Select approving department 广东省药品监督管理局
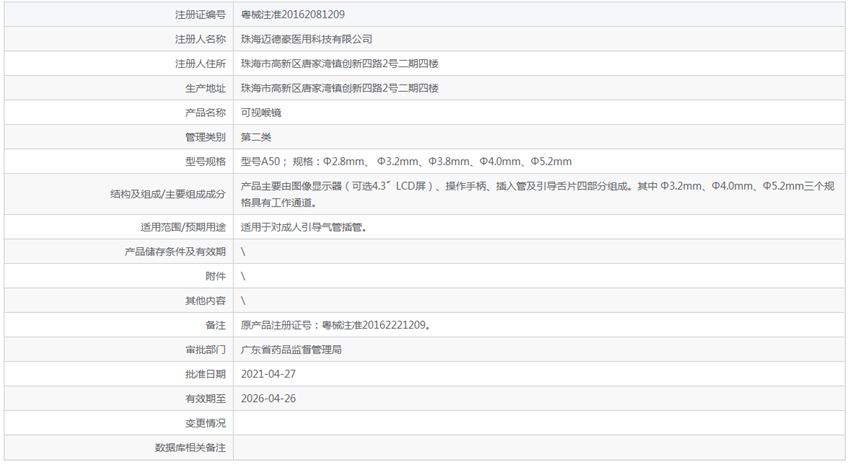The height and width of the screenshot is (464, 850). coord(291,350)
